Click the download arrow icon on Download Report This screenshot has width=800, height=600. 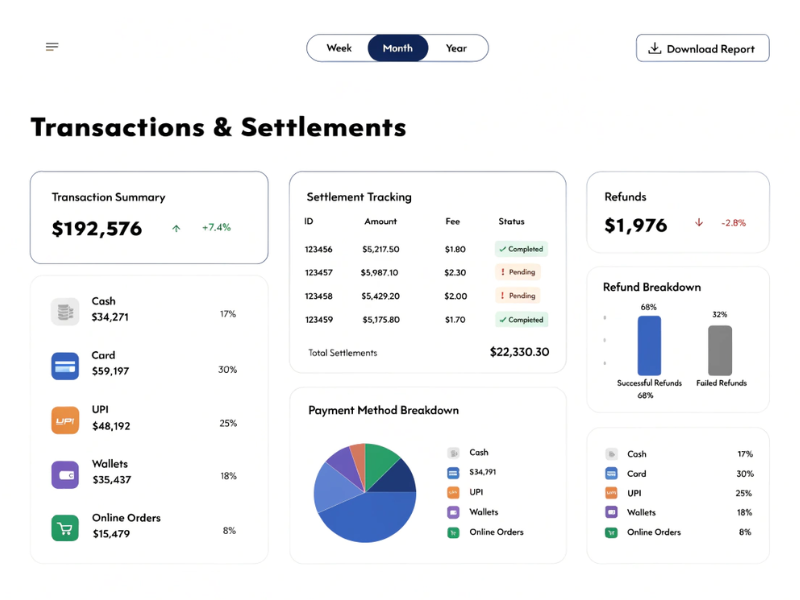[655, 47]
